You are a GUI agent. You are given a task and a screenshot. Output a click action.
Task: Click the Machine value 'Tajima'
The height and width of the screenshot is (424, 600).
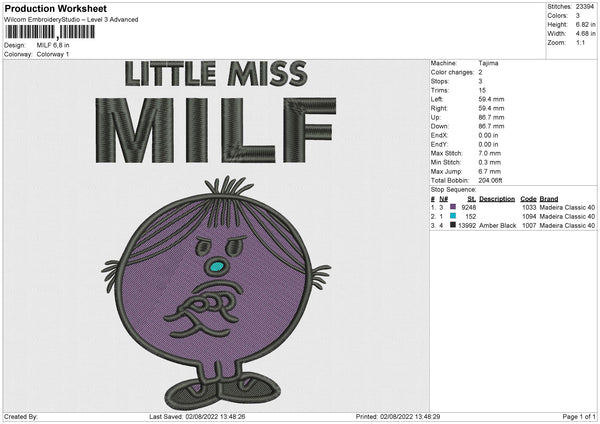pos(488,63)
